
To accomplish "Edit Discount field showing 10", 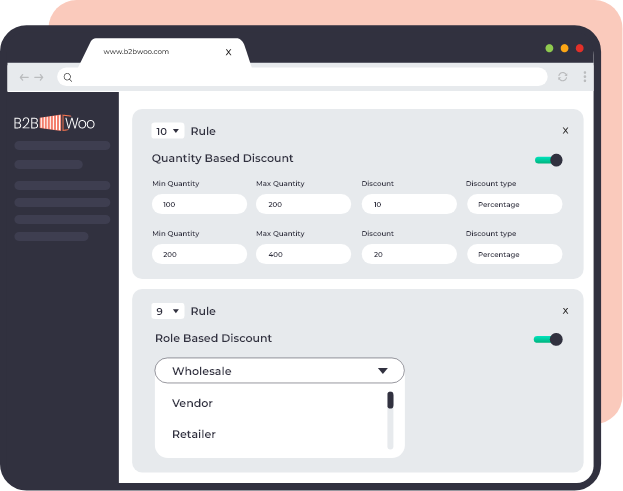I will coord(409,204).
